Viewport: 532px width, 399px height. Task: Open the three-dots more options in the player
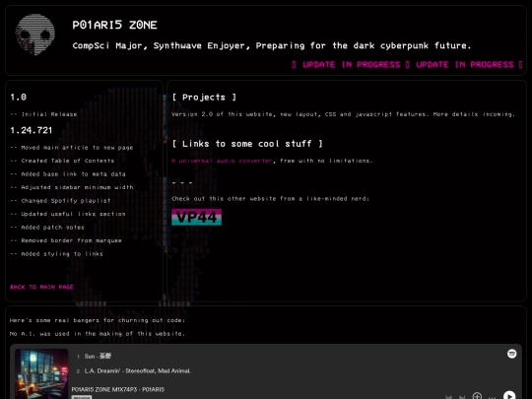tap(492, 397)
